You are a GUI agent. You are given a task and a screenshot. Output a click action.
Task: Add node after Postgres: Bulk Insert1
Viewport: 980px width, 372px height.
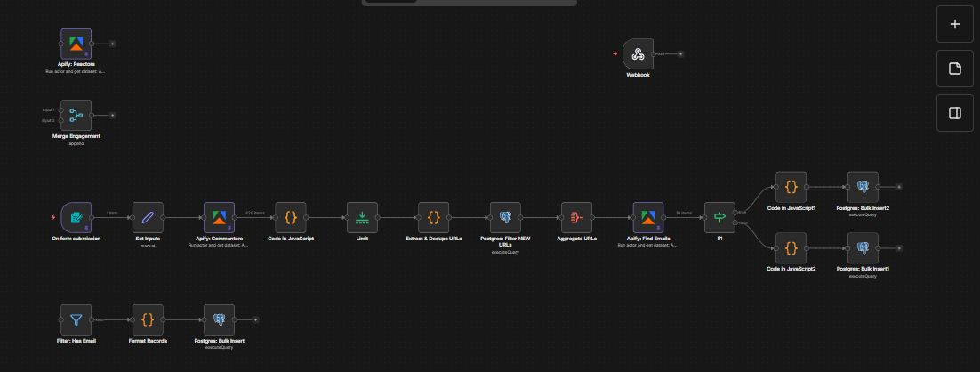point(899,248)
